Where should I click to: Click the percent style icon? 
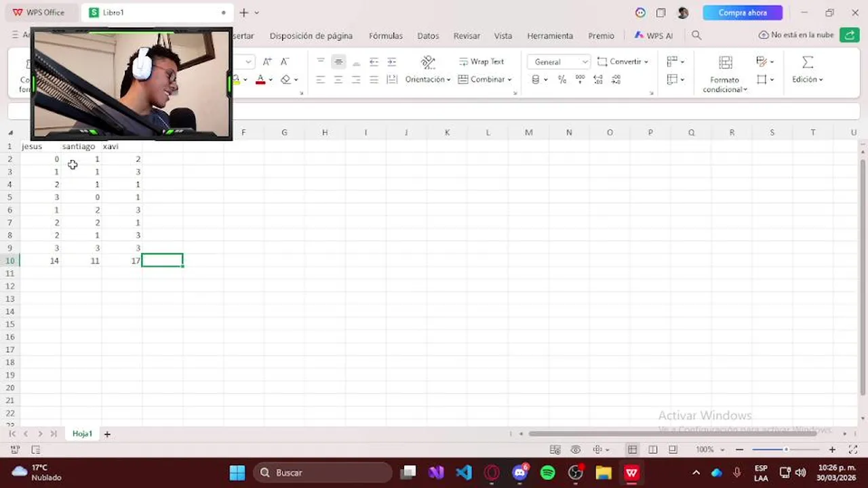[x=562, y=79]
